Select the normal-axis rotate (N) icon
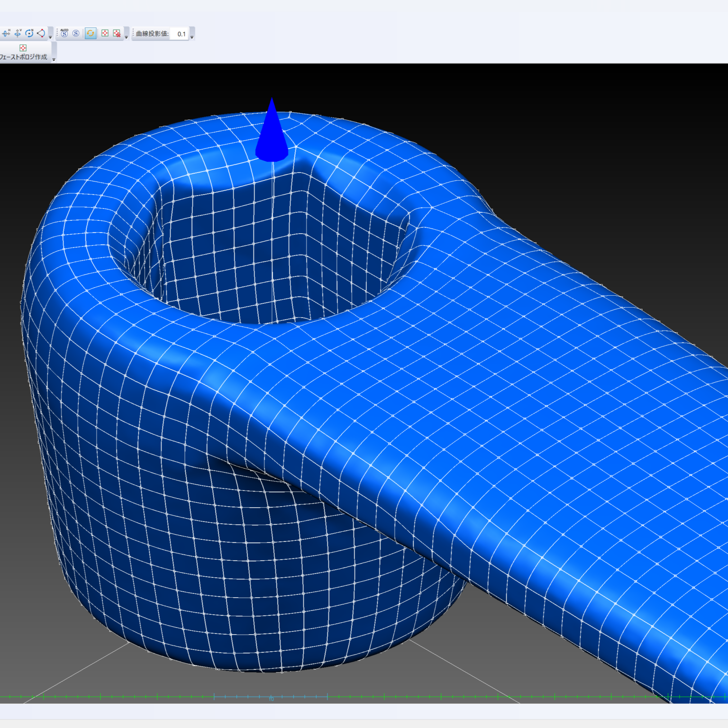Image resolution: width=728 pixels, height=728 pixels. [29, 33]
